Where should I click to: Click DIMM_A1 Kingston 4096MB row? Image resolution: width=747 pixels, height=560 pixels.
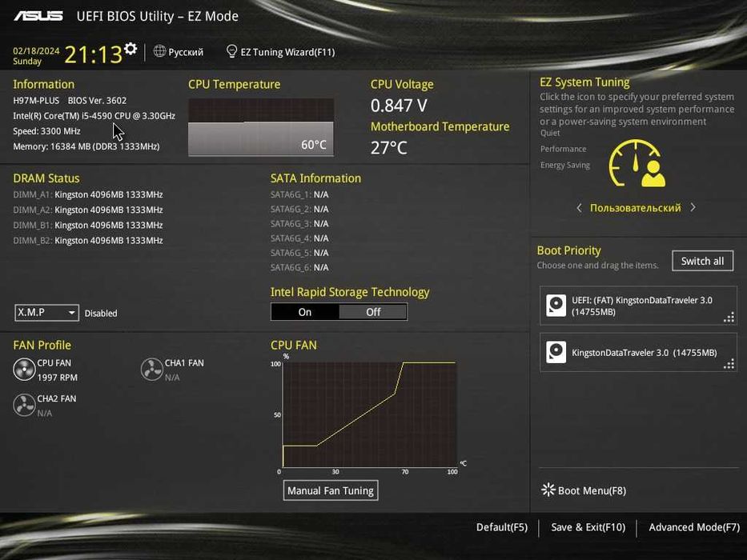pyautogui.click(x=88, y=194)
